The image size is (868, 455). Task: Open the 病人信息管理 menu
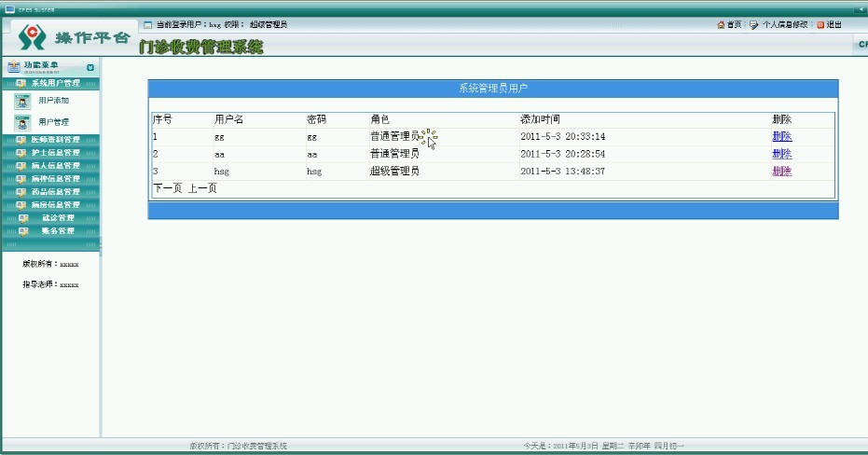(54, 166)
